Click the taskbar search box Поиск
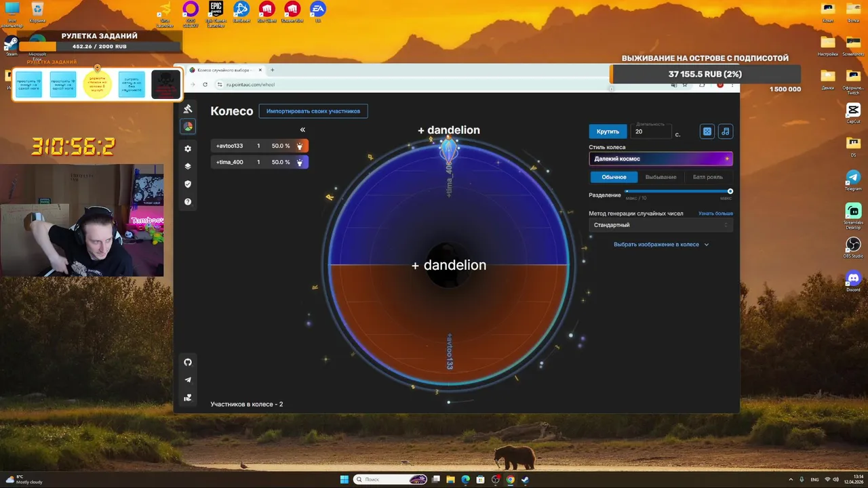The height and width of the screenshot is (488, 868). pos(391,479)
